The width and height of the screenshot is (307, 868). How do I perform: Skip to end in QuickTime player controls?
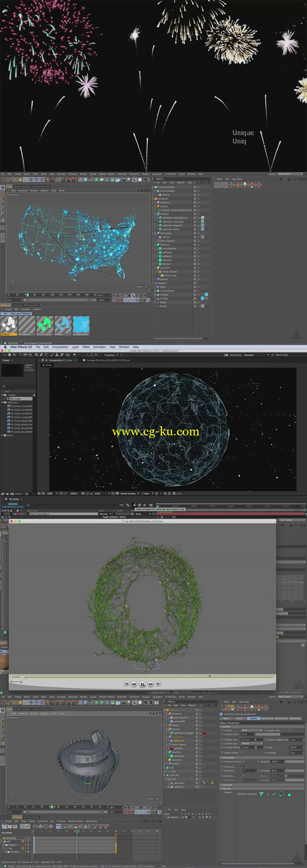[158, 684]
